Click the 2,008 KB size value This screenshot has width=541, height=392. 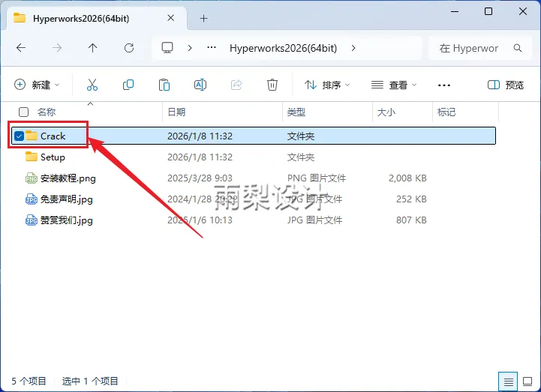coord(407,178)
